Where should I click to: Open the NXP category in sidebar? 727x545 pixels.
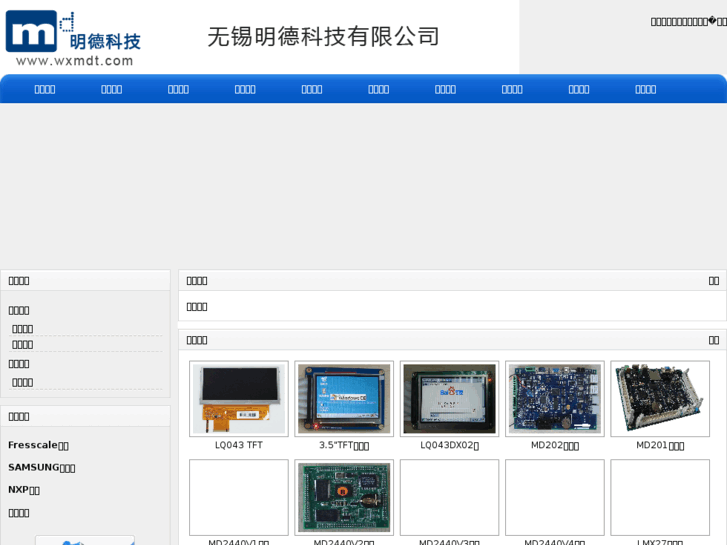click(24, 490)
